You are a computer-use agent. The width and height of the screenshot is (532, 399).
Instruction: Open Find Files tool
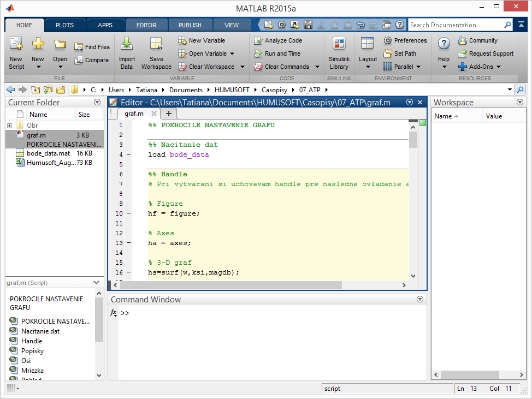pyautogui.click(x=92, y=47)
